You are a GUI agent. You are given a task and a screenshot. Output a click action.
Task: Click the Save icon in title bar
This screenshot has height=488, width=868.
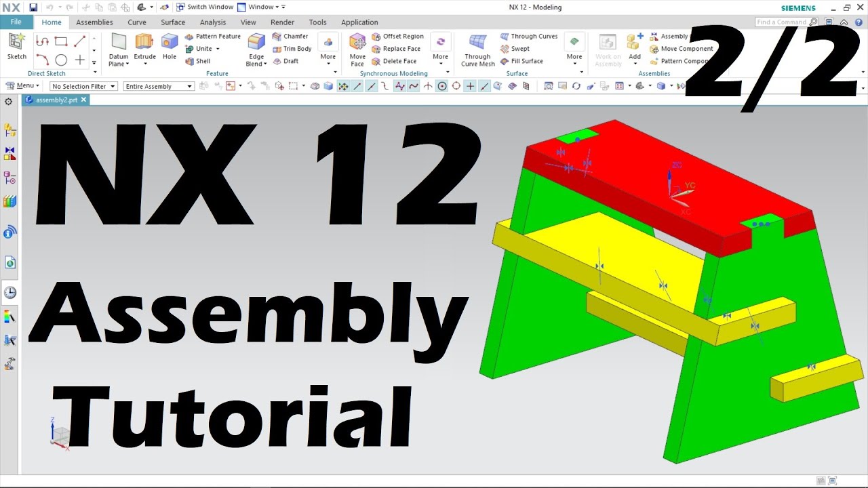pyautogui.click(x=33, y=7)
